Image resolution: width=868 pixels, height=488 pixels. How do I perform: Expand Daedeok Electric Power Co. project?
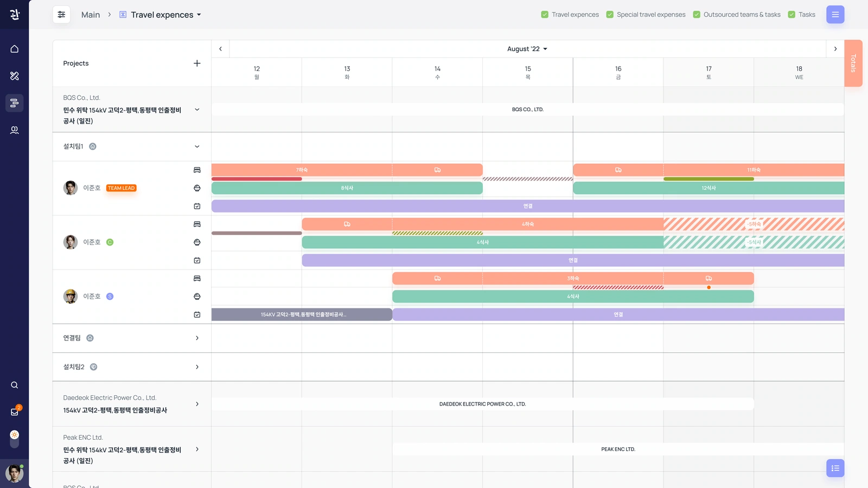pyautogui.click(x=197, y=404)
